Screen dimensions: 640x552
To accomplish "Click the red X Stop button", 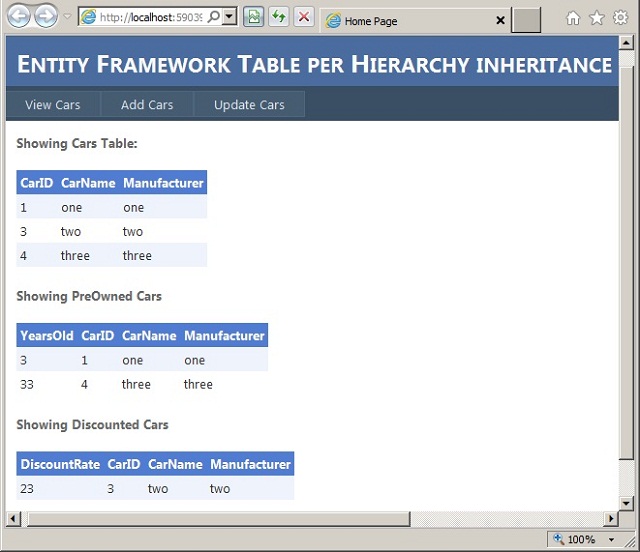I will click(304, 17).
